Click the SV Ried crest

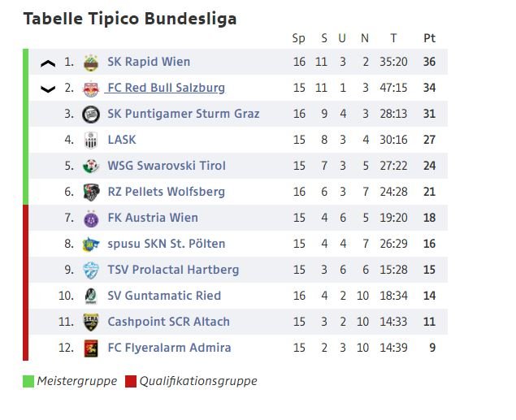pyautogui.click(x=91, y=296)
